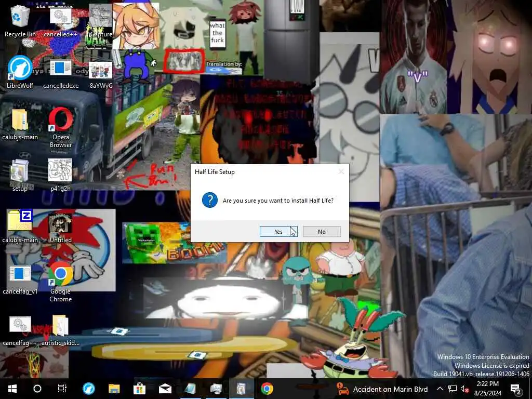Open the Windows Start menu

12,389
